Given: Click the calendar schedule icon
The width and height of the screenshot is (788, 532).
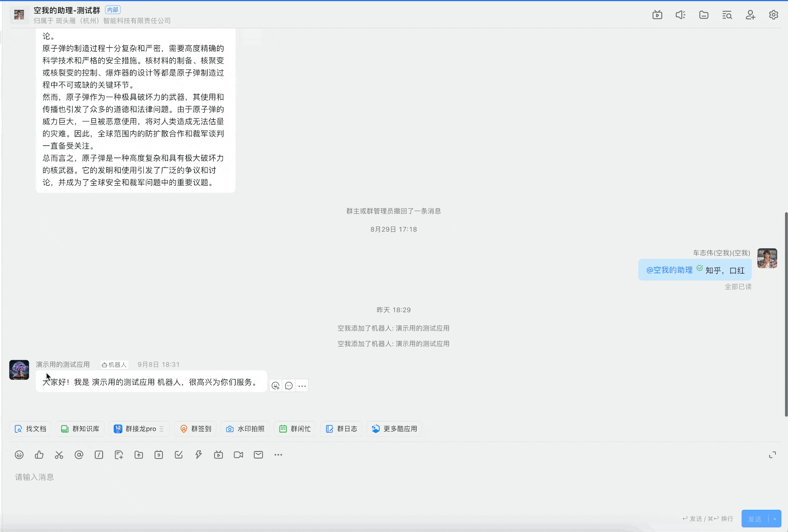Looking at the screenshot, I should 159,455.
